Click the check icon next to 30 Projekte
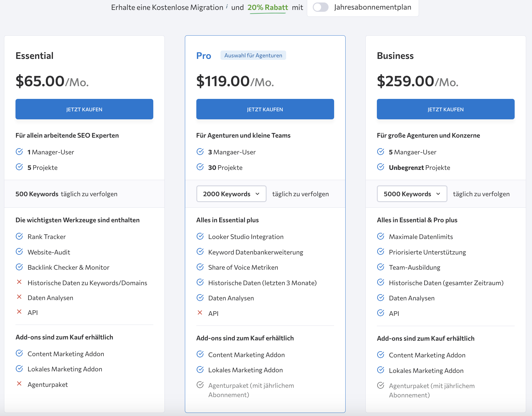The image size is (532, 416). pos(200,167)
